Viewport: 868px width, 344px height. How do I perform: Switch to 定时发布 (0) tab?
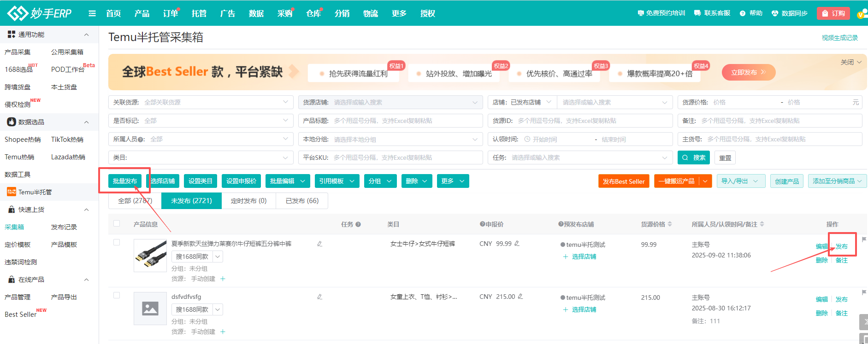pyautogui.click(x=248, y=201)
